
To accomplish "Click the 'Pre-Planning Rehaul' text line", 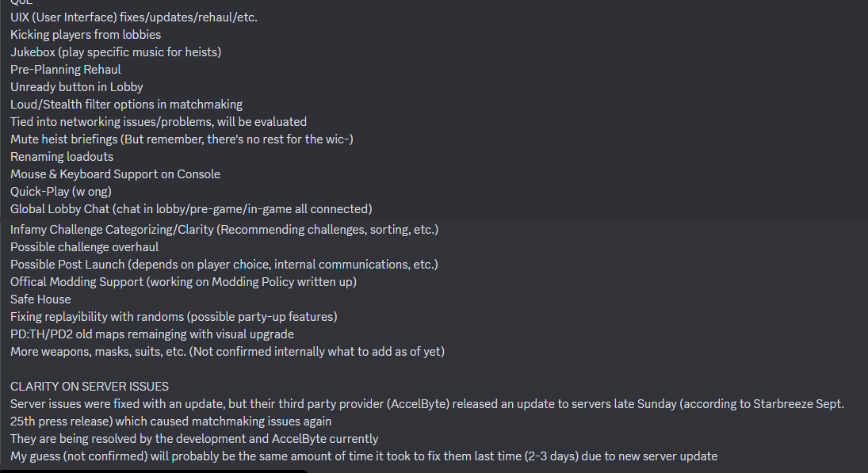I will [65, 70].
